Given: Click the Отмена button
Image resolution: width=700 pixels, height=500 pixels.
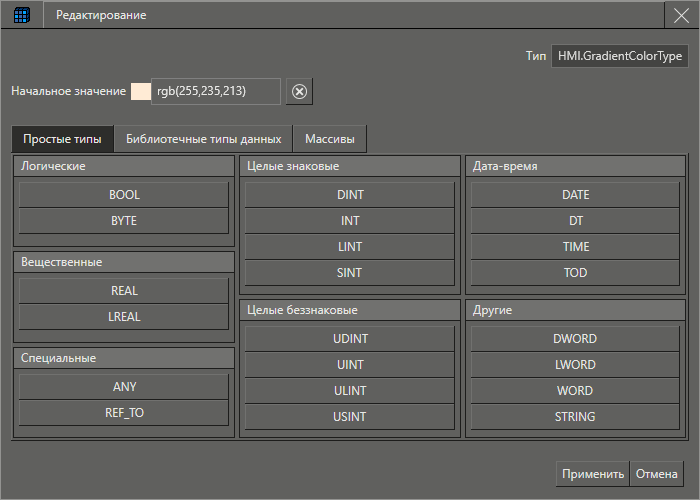Looking at the screenshot, I should pyautogui.click(x=658, y=474).
